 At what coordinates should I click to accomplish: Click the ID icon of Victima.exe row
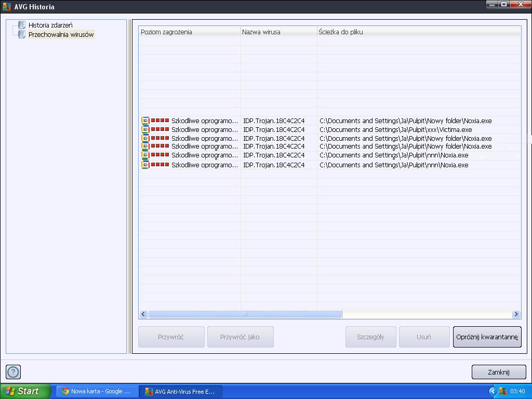tap(145, 129)
